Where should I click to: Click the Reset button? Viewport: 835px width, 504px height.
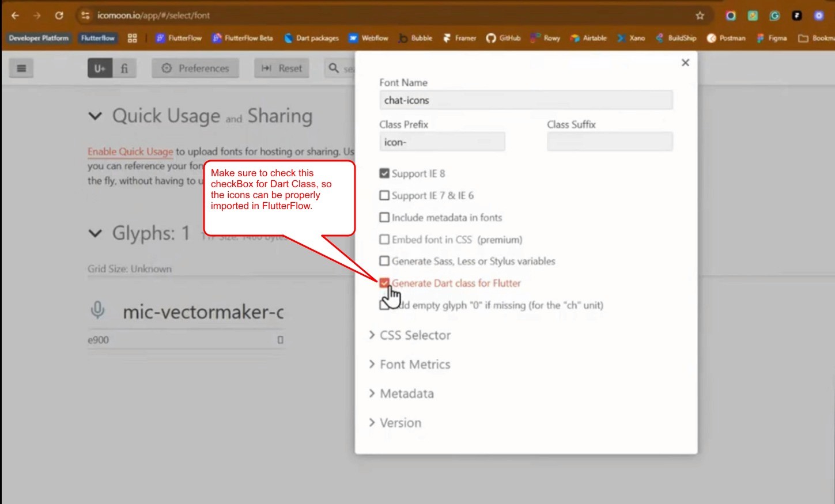pos(282,68)
